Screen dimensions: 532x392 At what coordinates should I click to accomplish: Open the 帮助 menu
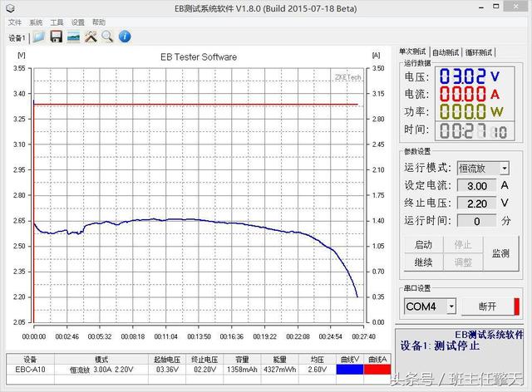(99, 22)
